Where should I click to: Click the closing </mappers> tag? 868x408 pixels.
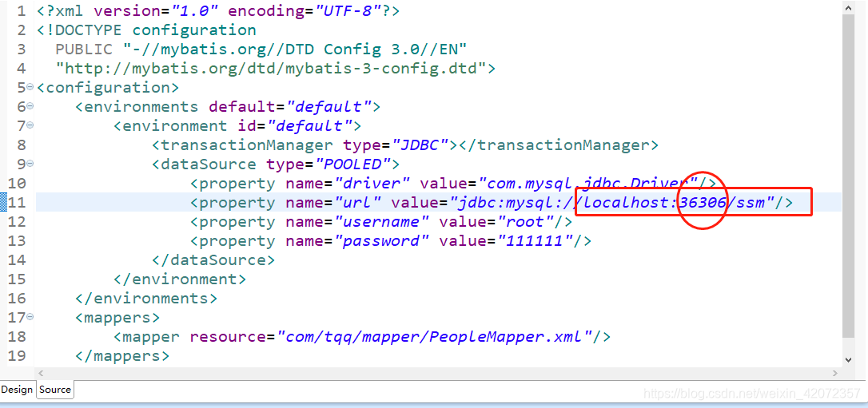tap(122, 355)
